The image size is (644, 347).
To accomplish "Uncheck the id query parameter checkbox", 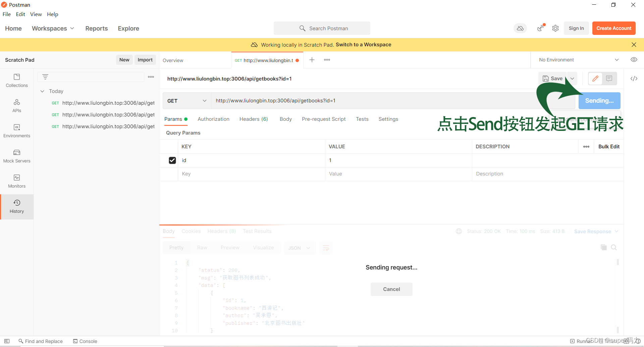I will tap(172, 160).
